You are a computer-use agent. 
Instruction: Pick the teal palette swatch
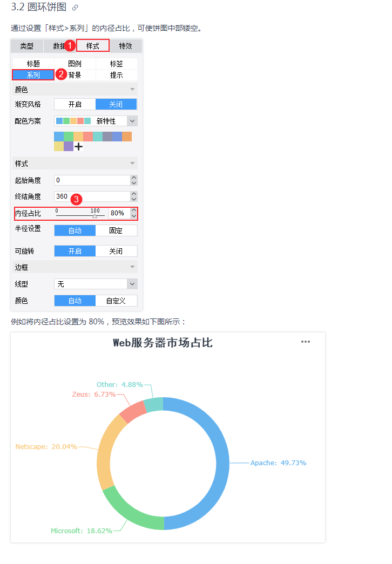pyautogui.click(x=98, y=137)
